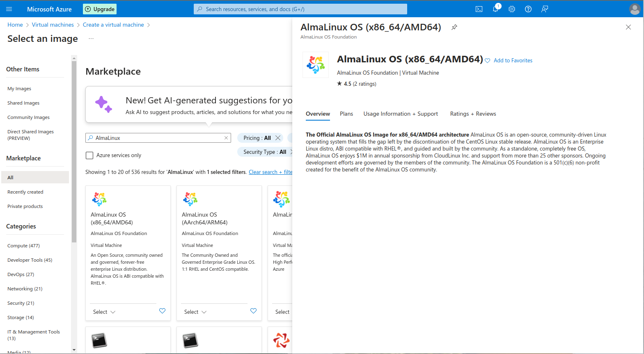The width and height of the screenshot is (644, 354).
Task: Switch to the Overview tab
Action: (318, 114)
